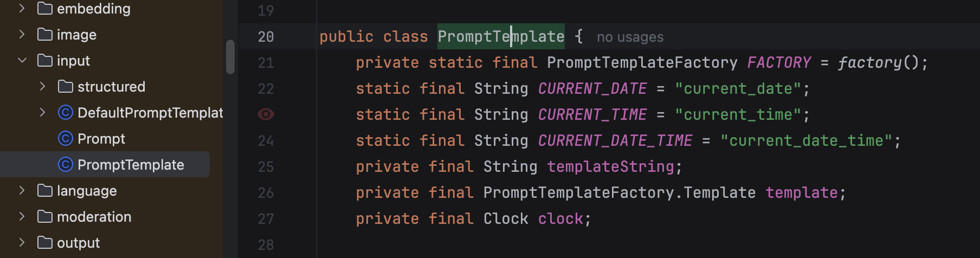Click the FACTORY constant on line 21
The image size is (980, 258).
click(778, 63)
